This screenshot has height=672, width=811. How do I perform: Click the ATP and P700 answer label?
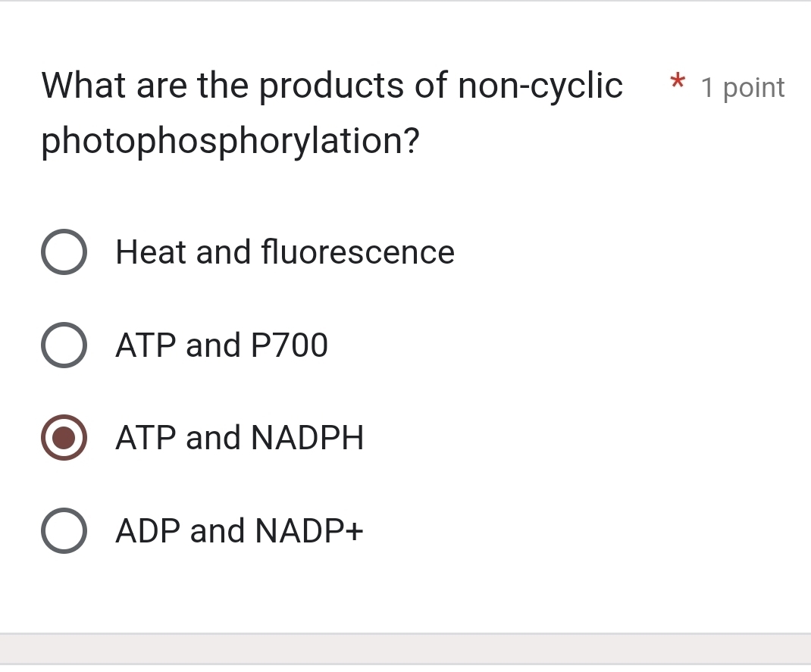221,345
